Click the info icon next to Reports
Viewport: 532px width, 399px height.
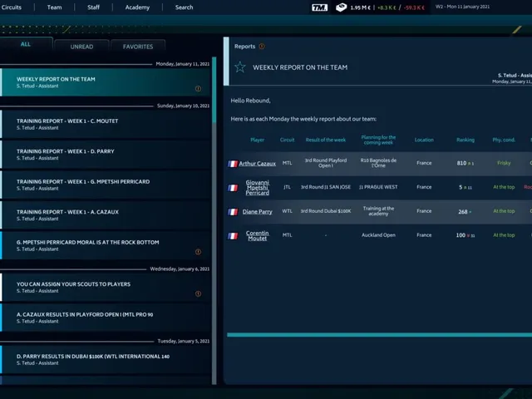tap(262, 47)
